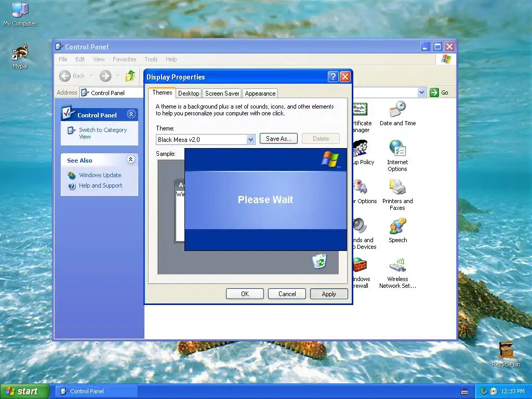
Task: Expand the Address bar dropdown arrow
Action: point(421,92)
